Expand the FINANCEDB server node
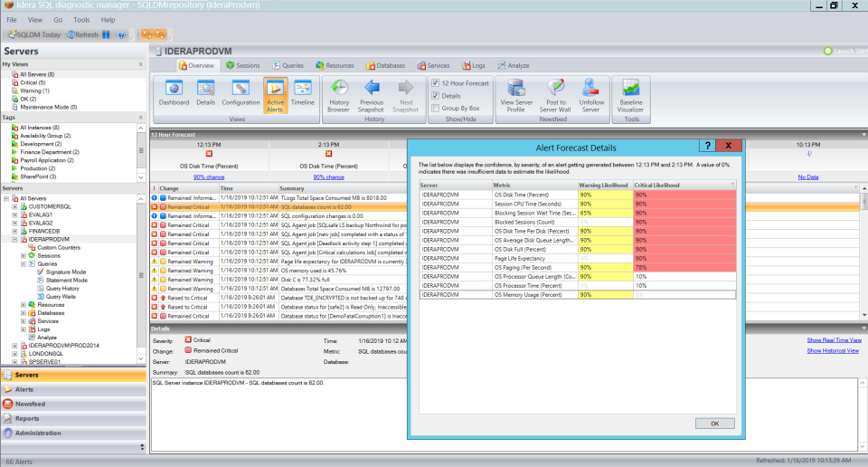 pyautogui.click(x=15, y=231)
